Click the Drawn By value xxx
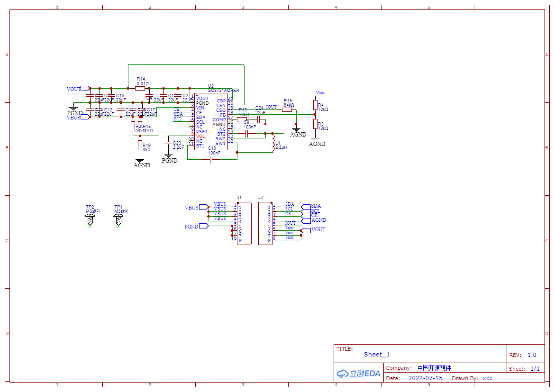 [x=488, y=378]
